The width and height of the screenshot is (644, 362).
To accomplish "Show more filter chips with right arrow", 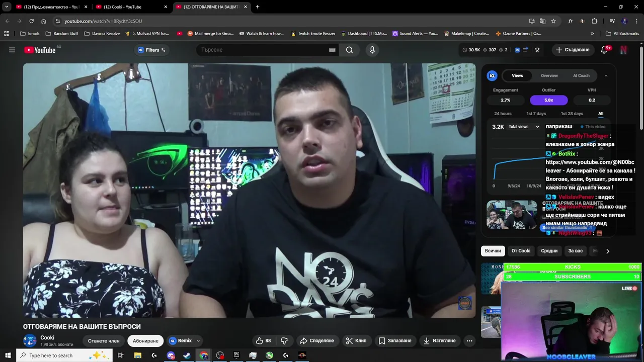I will coord(608,251).
